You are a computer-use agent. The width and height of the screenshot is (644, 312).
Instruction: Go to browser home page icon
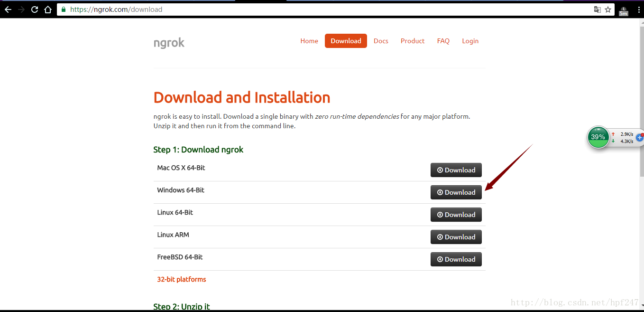tap(47, 9)
